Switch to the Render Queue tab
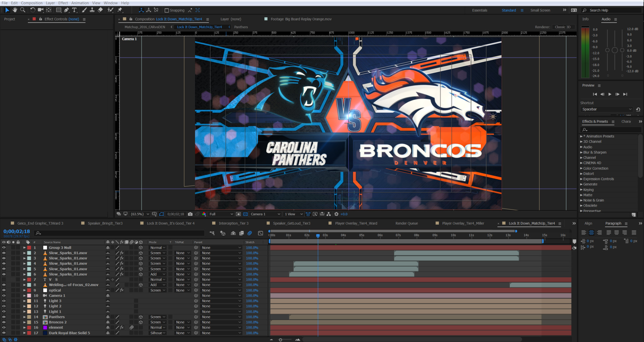 pyautogui.click(x=407, y=223)
